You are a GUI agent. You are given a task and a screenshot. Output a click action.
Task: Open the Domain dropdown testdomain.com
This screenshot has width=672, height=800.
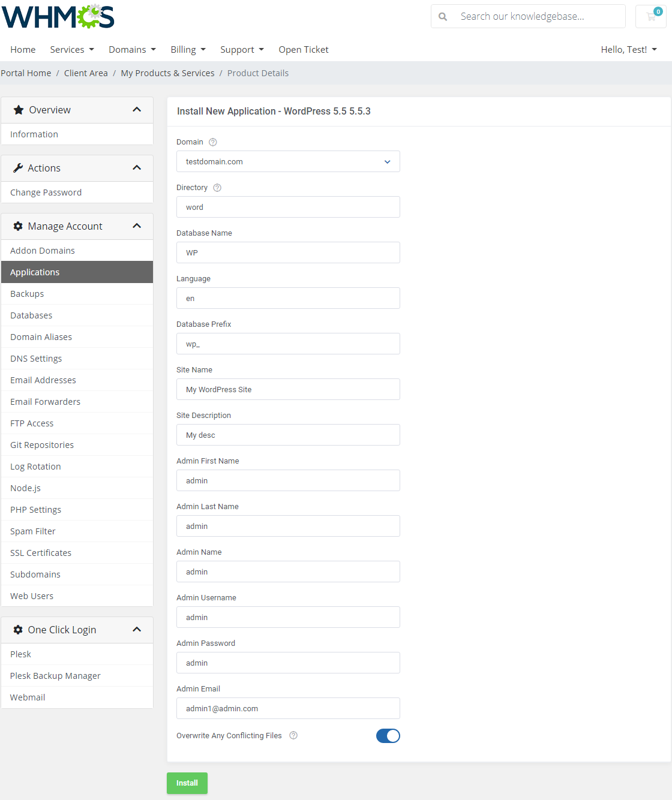(288, 161)
